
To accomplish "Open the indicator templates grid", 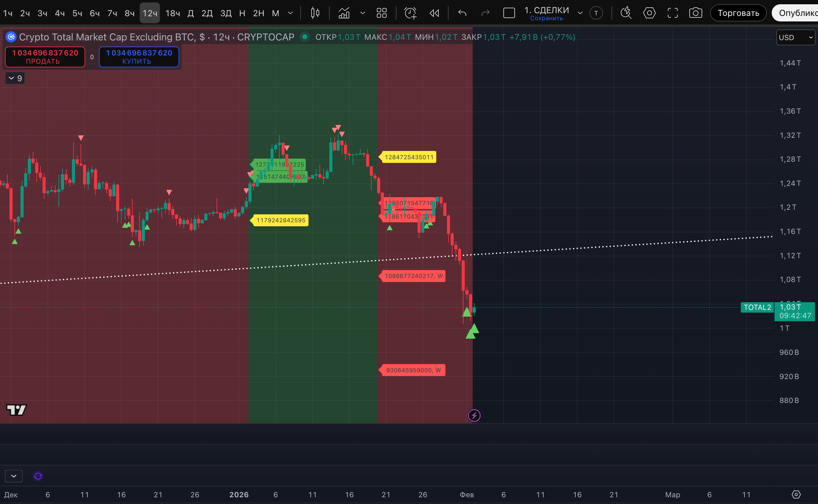I will (x=381, y=13).
